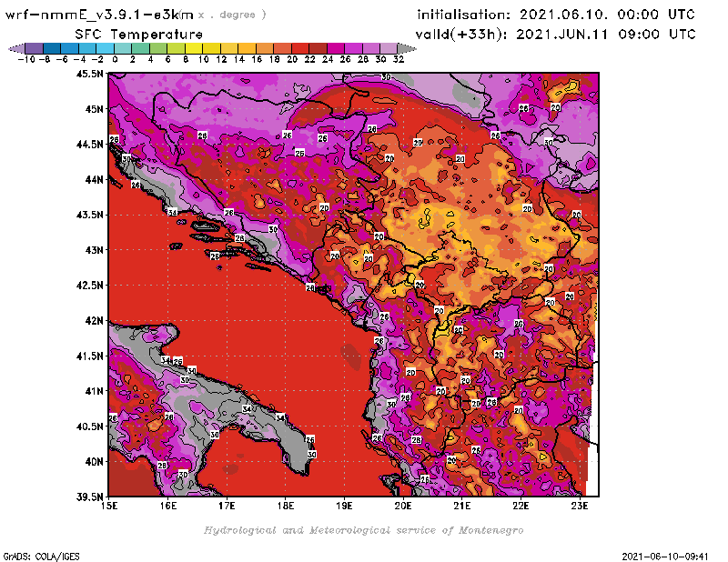Image resolution: width=728 pixels, height=562 pixels.
Task: Click the dark blue swatch between -8 and -6
Action: tap(52, 48)
